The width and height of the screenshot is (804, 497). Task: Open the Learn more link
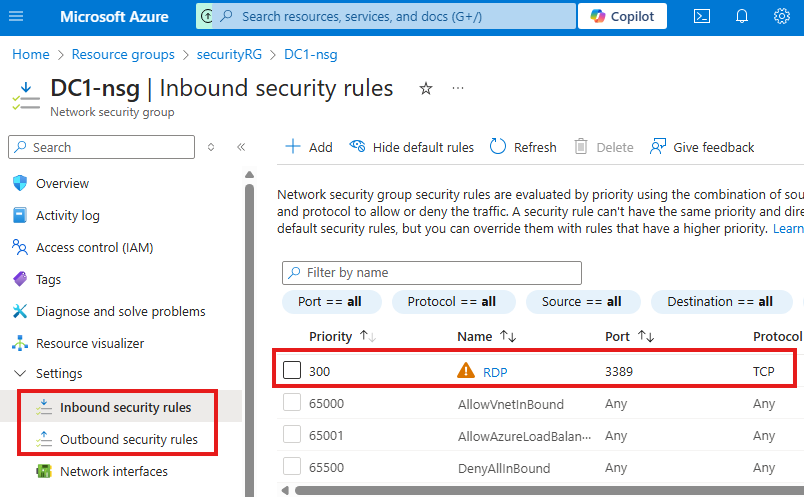click(788, 229)
